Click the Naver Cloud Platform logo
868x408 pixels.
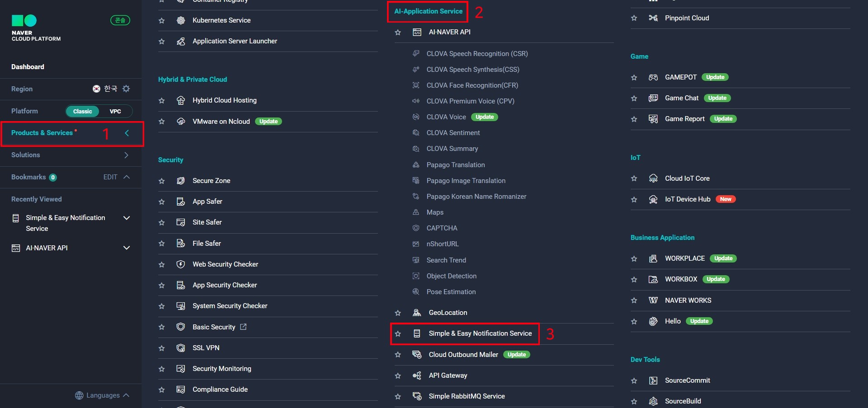36,28
